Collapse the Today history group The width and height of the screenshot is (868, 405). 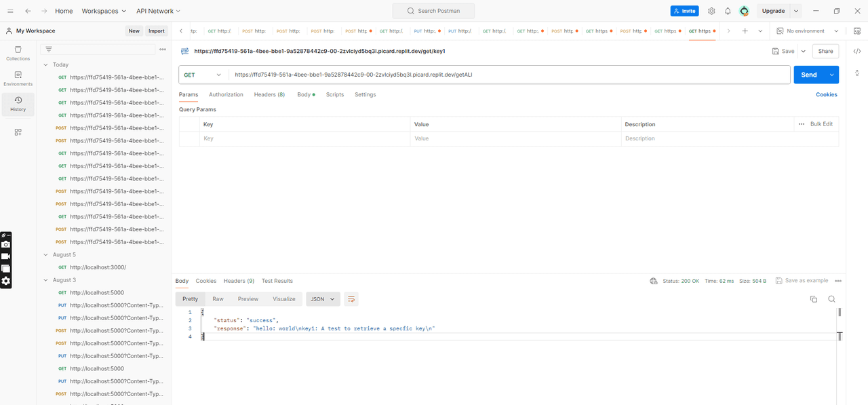tap(46, 65)
